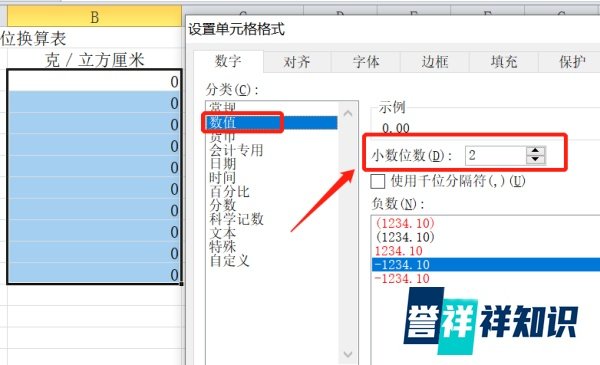Viewport: 600px width, 365px height.
Task: Select 数值 in the category list
Action: 272,122
